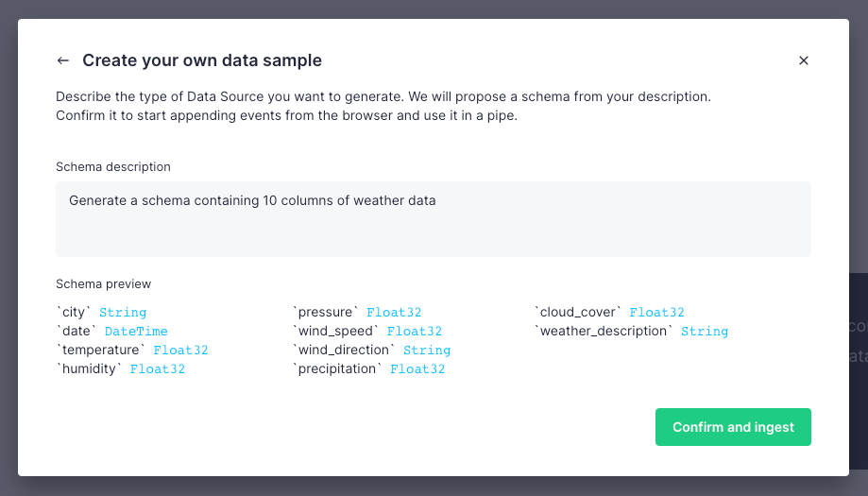Click the `wind_speed` column entry
Image resolution: width=868 pixels, height=496 pixels.
point(336,331)
